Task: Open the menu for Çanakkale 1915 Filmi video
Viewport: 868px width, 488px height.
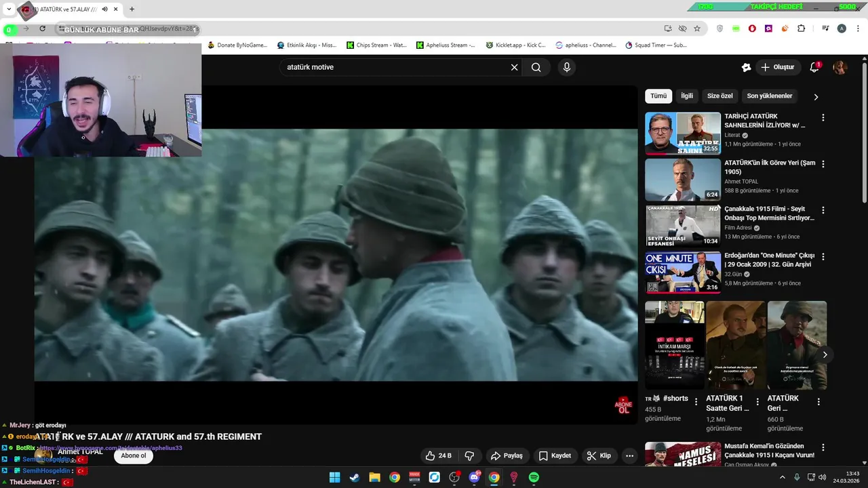Action: 823,210
